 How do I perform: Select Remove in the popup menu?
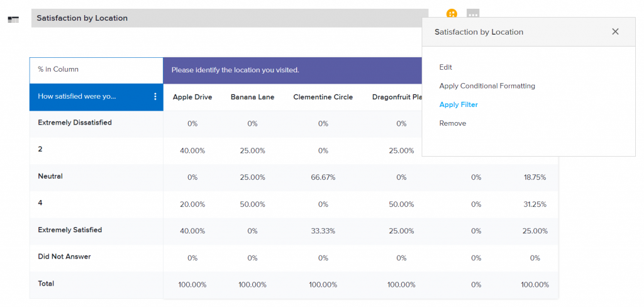(x=453, y=124)
